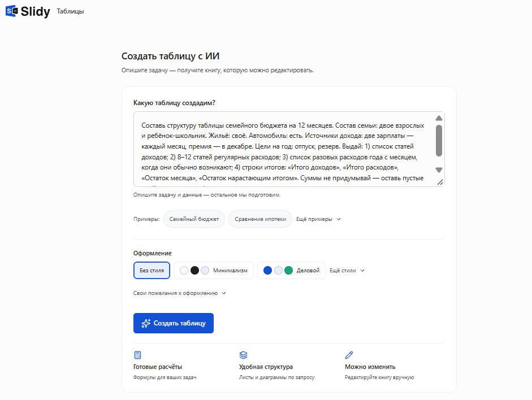Click the textarea scroll down arrow

coord(439,170)
